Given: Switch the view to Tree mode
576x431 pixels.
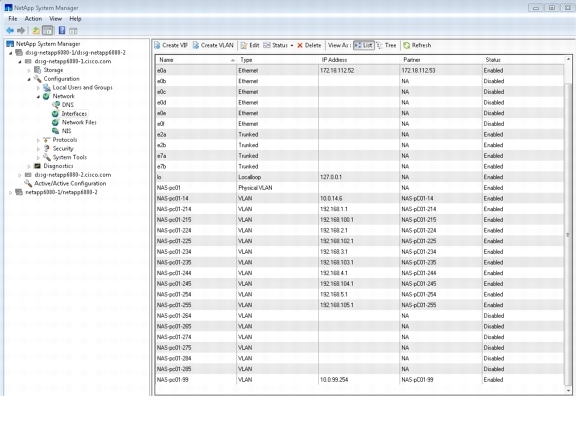Looking at the screenshot, I should (386, 45).
